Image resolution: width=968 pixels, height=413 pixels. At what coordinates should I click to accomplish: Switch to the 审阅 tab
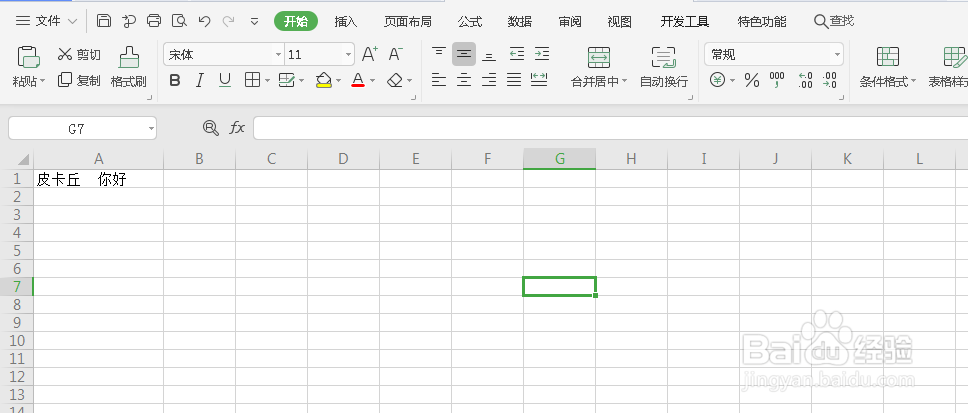[570, 22]
